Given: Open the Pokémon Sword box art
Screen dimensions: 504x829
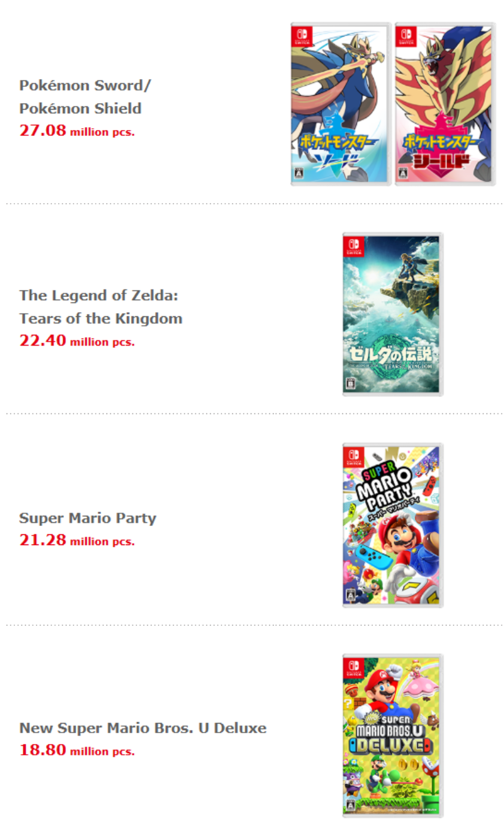Looking at the screenshot, I should [x=341, y=104].
